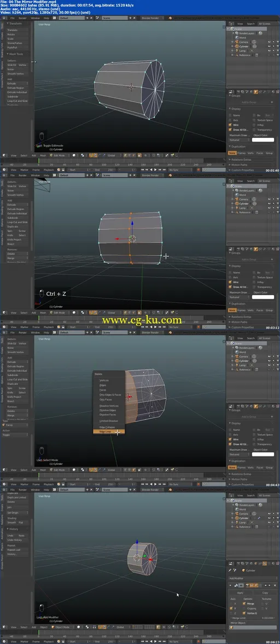Image resolution: width=280 pixels, height=644 pixels.
Task: Remove the Mirror modifier with its X icon
Action: (x=275, y=586)
